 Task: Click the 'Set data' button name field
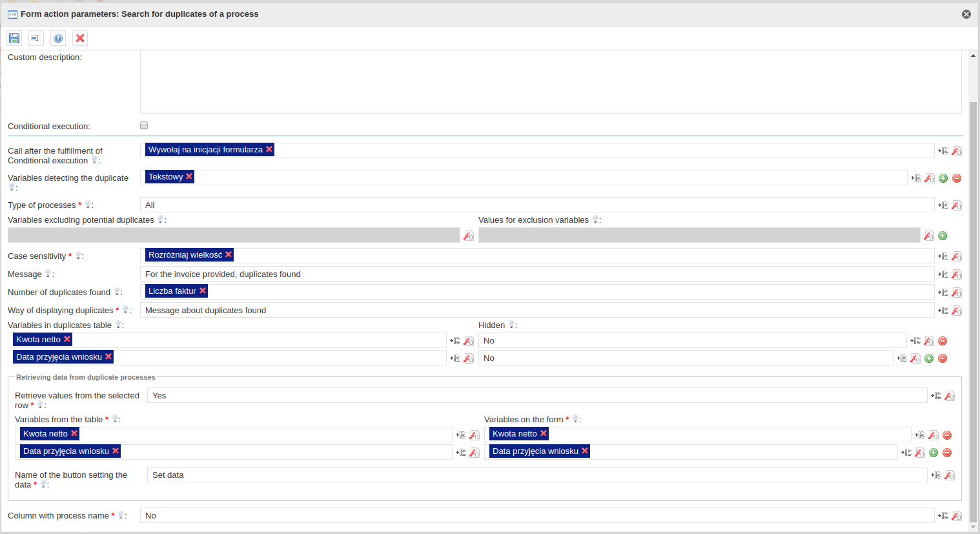pos(537,475)
